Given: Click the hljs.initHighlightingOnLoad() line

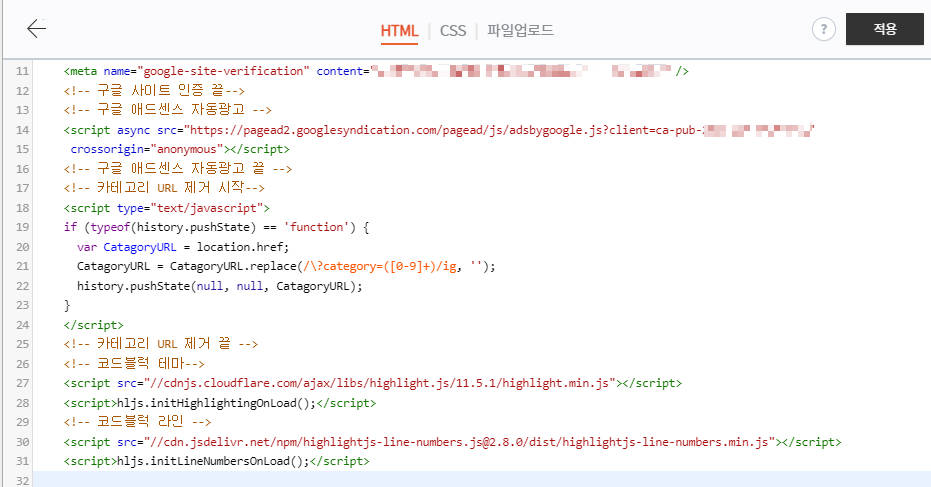Looking at the screenshot, I should [220, 403].
